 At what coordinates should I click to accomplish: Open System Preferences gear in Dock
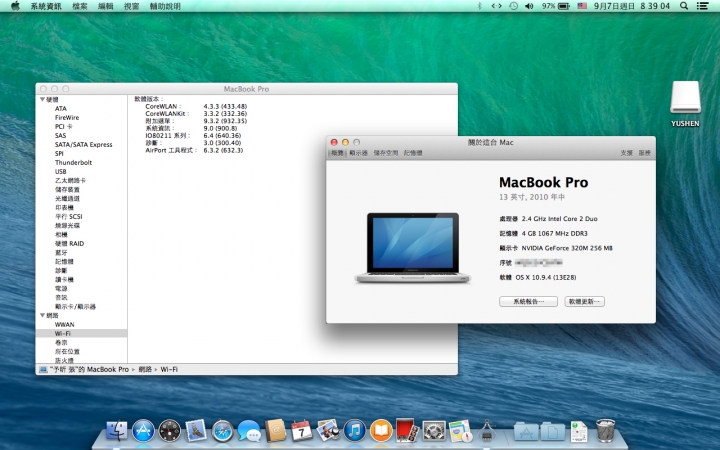[434, 431]
